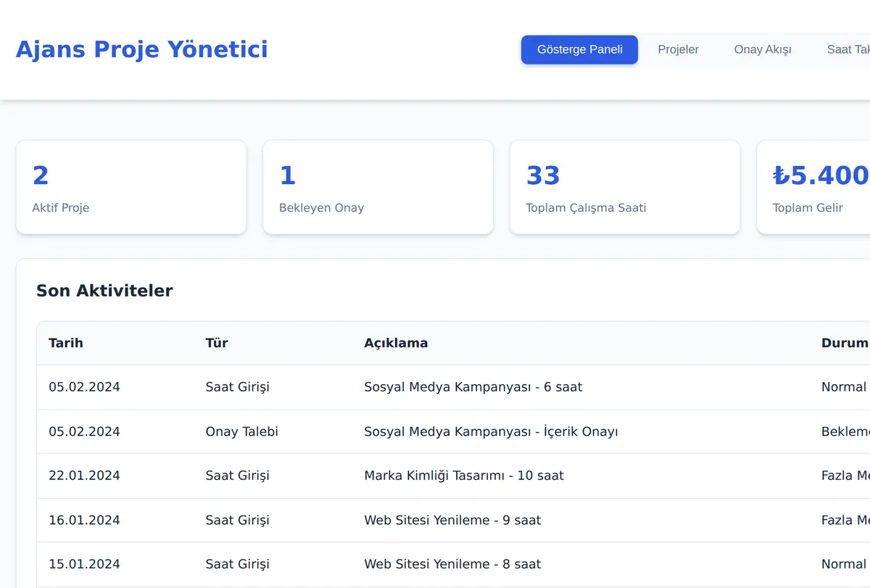Switch to the Projeler tab
The height and width of the screenshot is (588, 870).
click(x=678, y=49)
